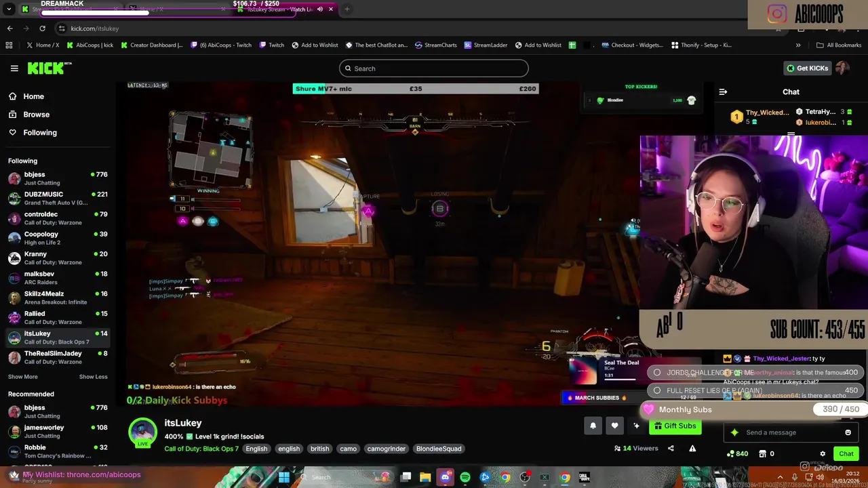Click the camogrinder tag
The height and width of the screenshot is (488, 868).
386,449
